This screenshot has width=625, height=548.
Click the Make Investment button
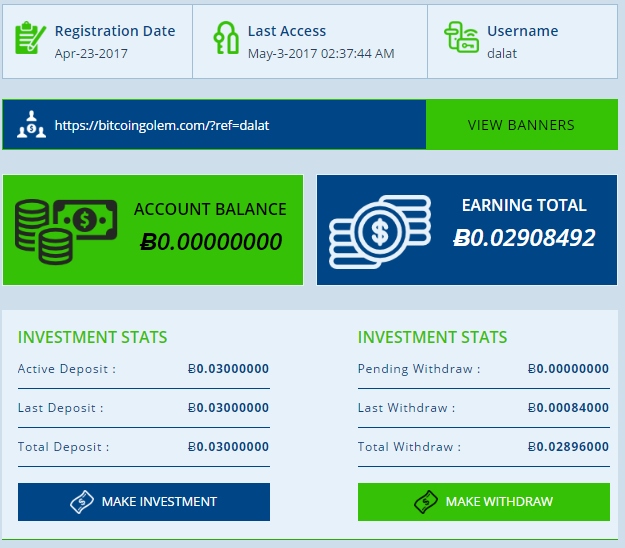[144, 502]
